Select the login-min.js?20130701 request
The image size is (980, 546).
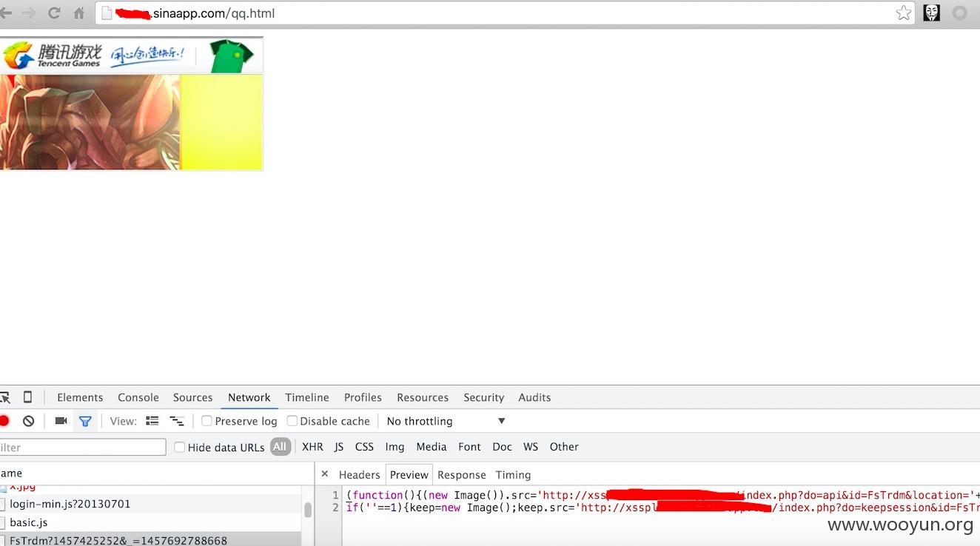(151, 504)
